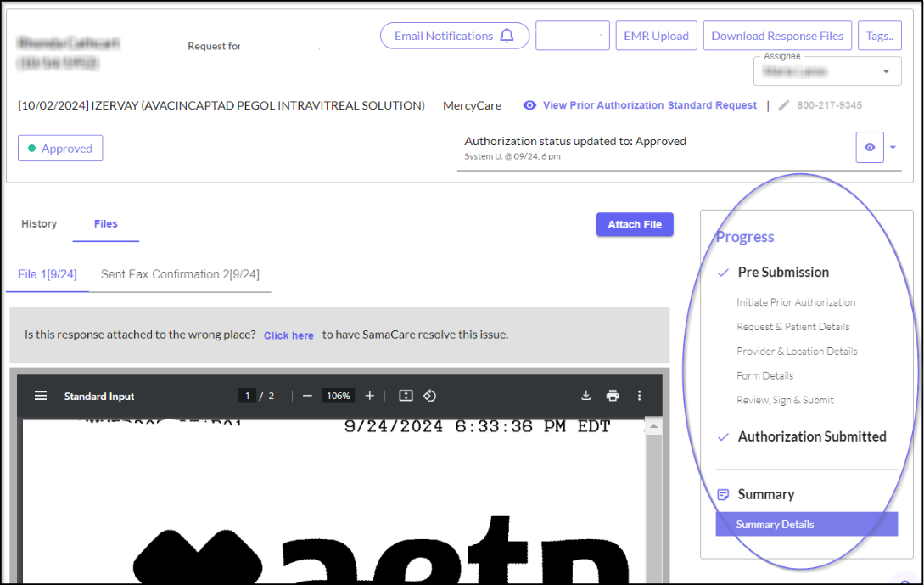
Task: Open Sent Fax Confirmation 2[9/24] tab
Action: [x=180, y=274]
